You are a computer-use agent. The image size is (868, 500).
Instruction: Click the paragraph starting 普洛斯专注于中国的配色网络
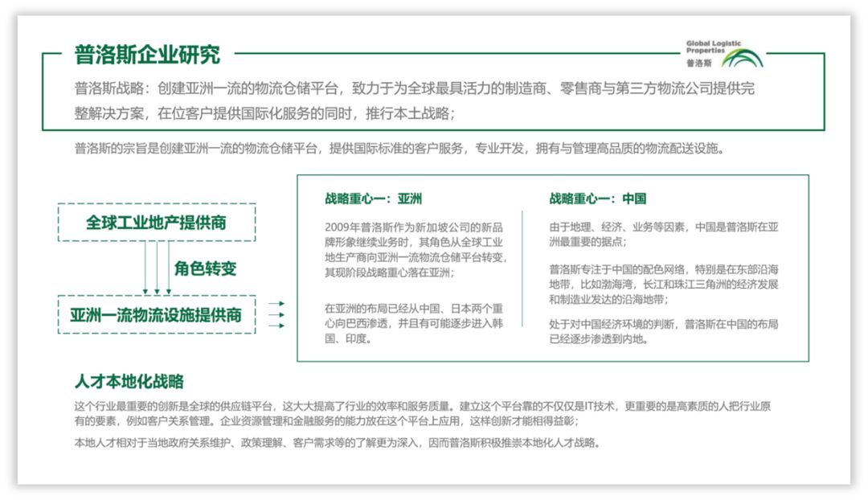tap(664, 284)
